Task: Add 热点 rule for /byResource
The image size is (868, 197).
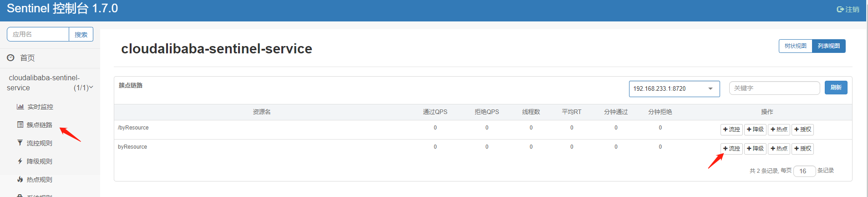Action: tap(779, 130)
